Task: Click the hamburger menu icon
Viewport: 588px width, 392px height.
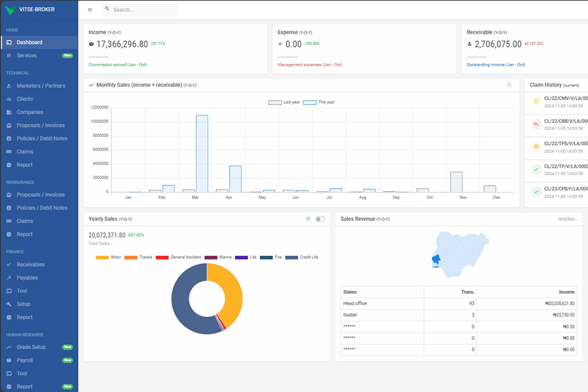Action: 90,10
